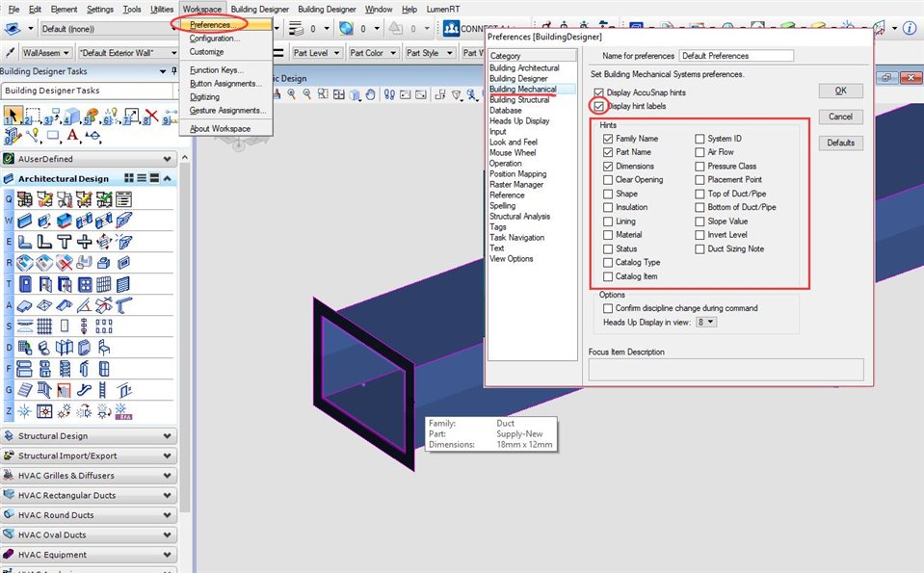The height and width of the screenshot is (573, 924).
Task: Pick the Place Fence tool
Action: 33,116
